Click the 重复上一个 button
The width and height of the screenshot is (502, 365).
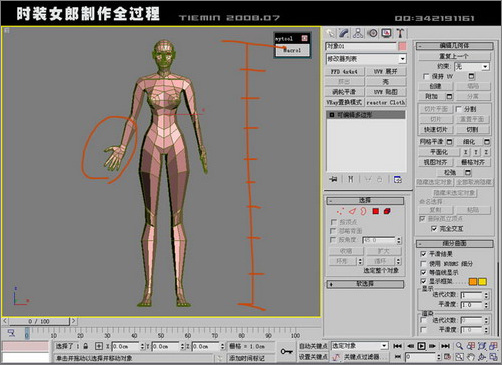click(454, 56)
